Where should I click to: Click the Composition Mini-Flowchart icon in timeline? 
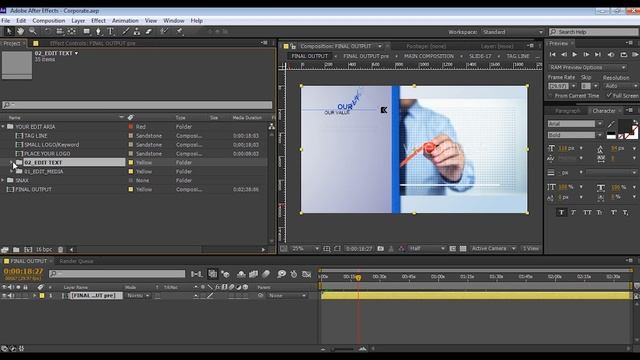(196, 274)
